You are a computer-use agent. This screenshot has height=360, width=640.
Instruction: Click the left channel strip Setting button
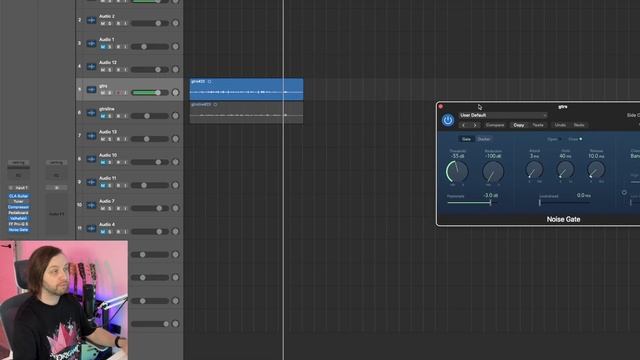pyautogui.click(x=18, y=162)
